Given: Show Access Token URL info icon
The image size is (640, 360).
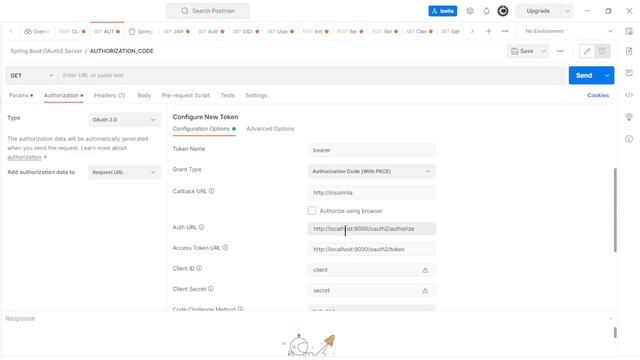Looking at the screenshot, I should tap(225, 247).
